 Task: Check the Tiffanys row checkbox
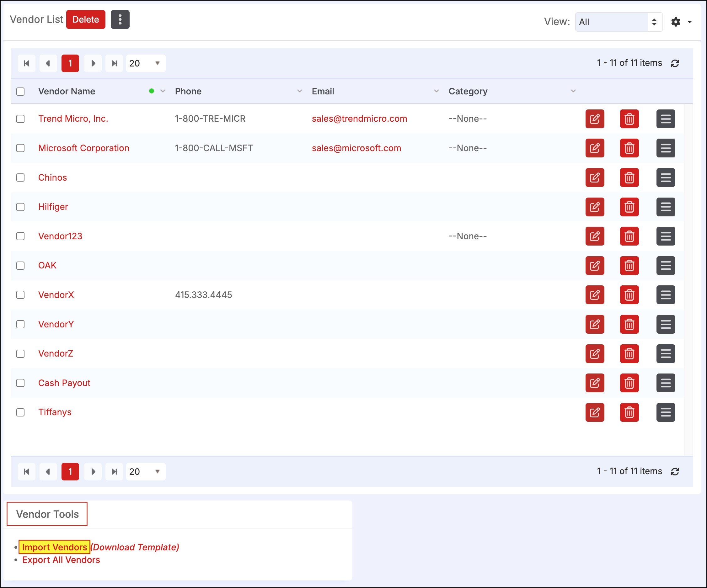[20, 412]
